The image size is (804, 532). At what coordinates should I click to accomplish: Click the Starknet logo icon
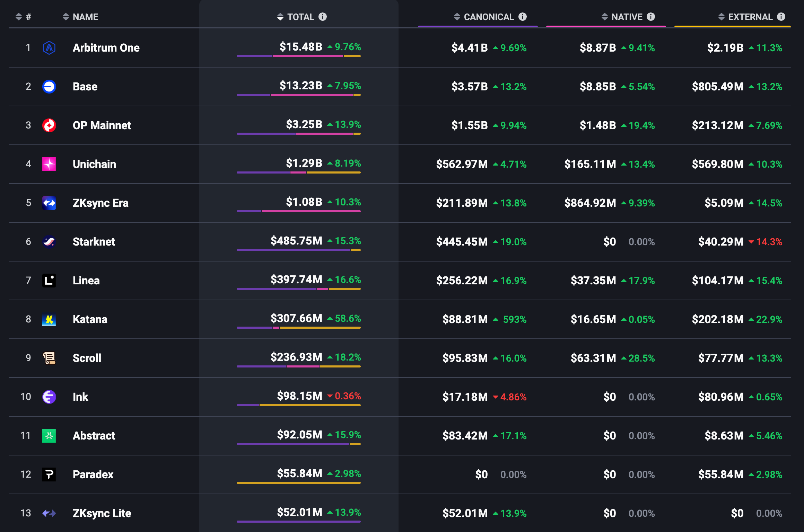pyautogui.click(x=49, y=242)
